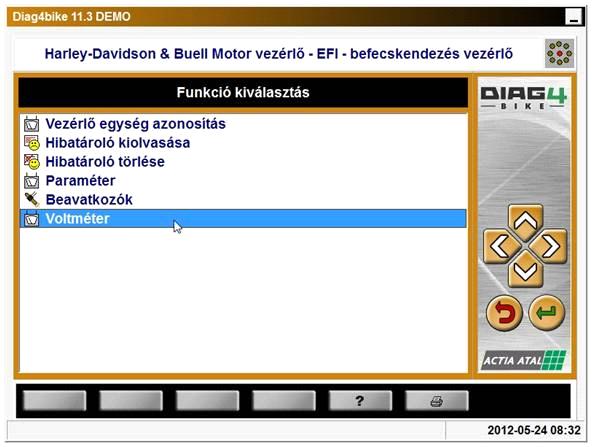Screen dimensions: 592x447
Task: Click the red back/return round button
Action: tap(504, 313)
